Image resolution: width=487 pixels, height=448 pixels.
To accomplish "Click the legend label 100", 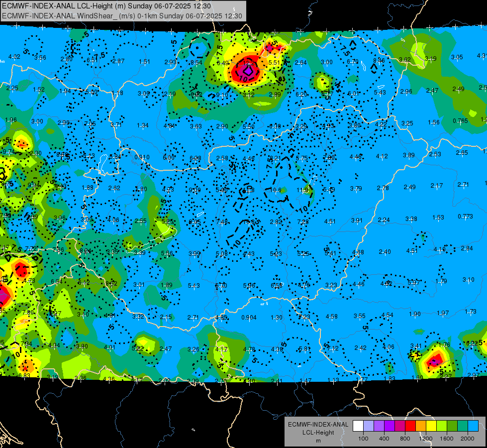I will click(364, 439).
